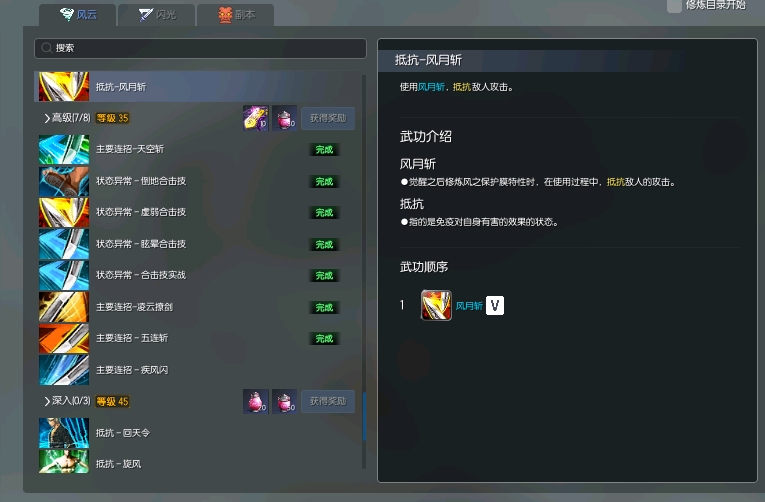This screenshot has height=502, width=765.
Task: Select the 主要连招-五连斩 skill icon
Action: (x=64, y=338)
